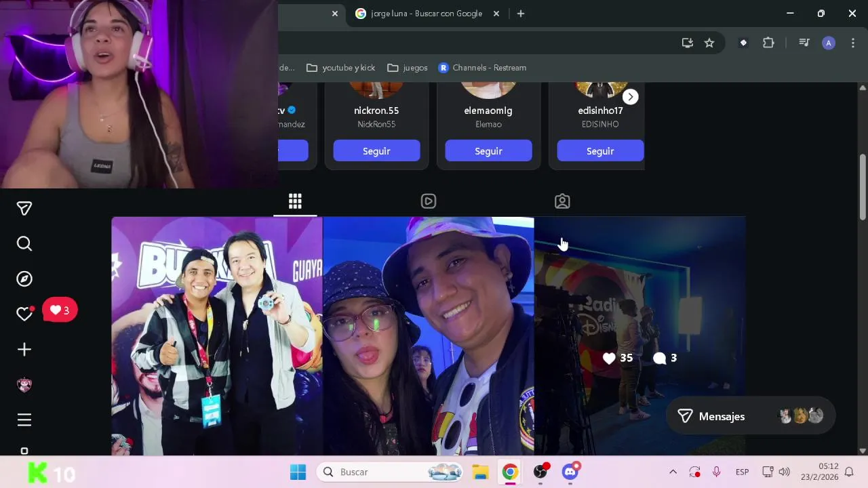
Task: Open the Instagram search in sidebar
Action: coord(24,243)
